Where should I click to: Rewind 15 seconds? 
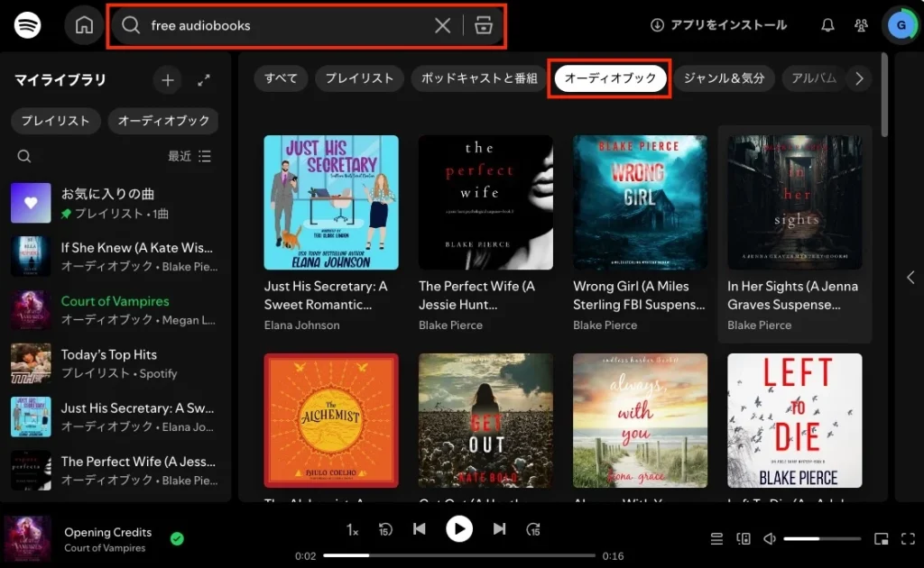tap(385, 530)
